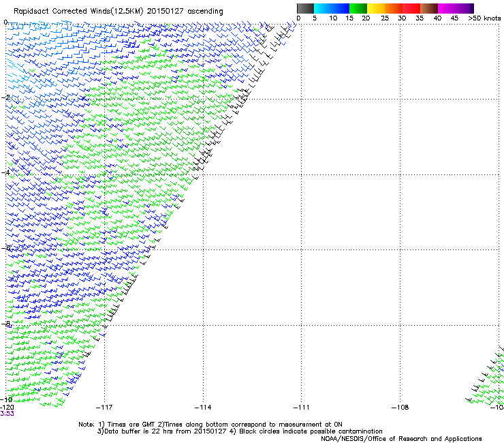Click the '-4' latitude axis label
Viewport: 504px width, 443px height.
coord(5,172)
